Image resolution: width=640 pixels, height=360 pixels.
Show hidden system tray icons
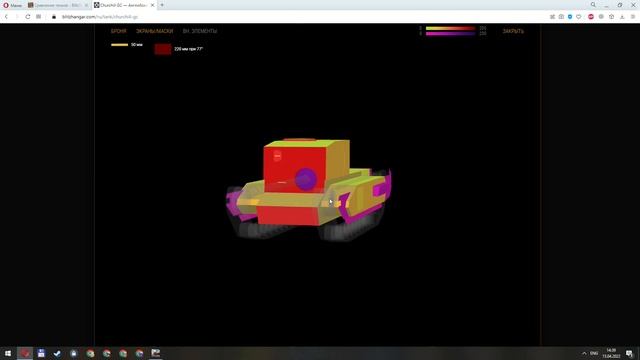click(x=584, y=353)
